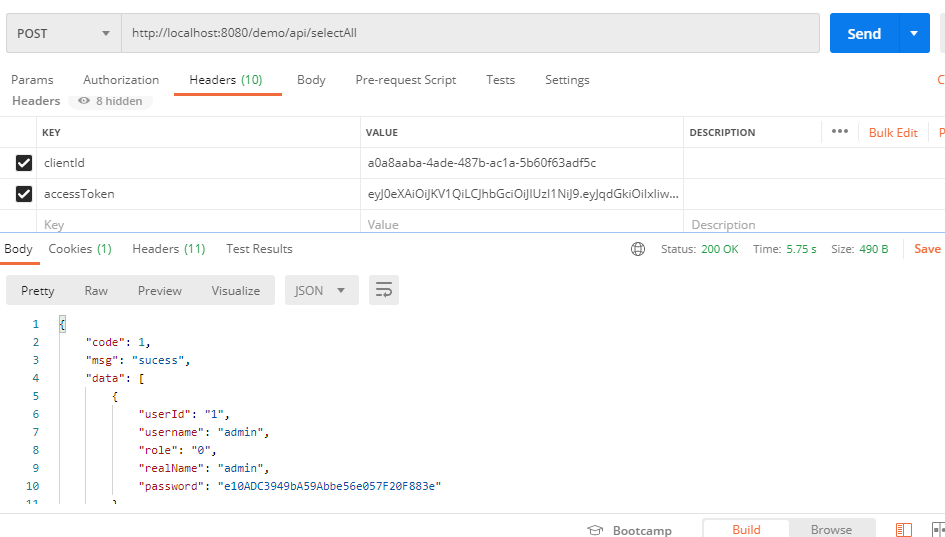Switch to the Authorization tab

point(121,80)
